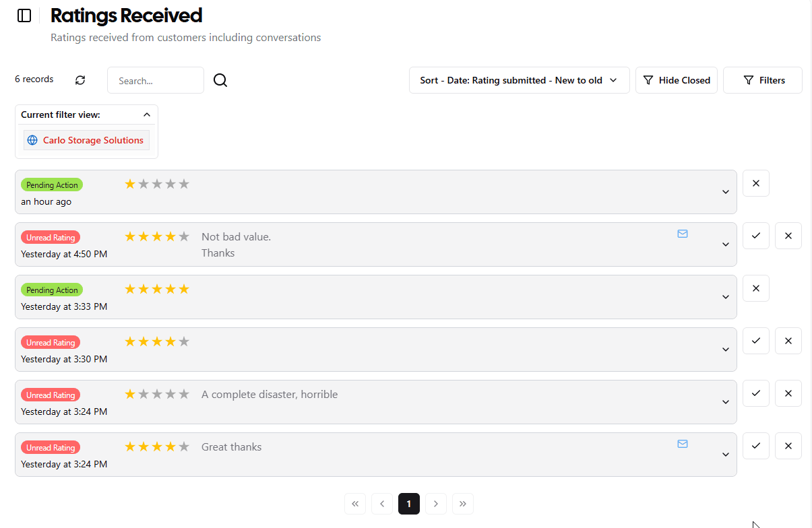Viewport: 812px width, 528px height.
Task: Select page 1 in pagination
Action: [x=409, y=504]
